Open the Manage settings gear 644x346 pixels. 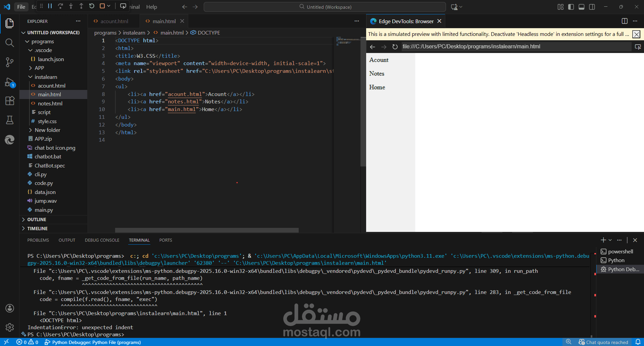point(10,327)
